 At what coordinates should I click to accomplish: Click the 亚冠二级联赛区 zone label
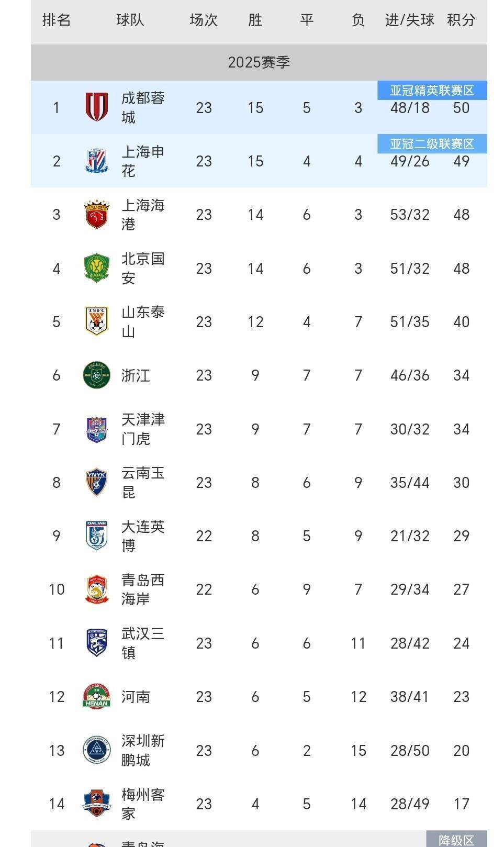[432, 143]
